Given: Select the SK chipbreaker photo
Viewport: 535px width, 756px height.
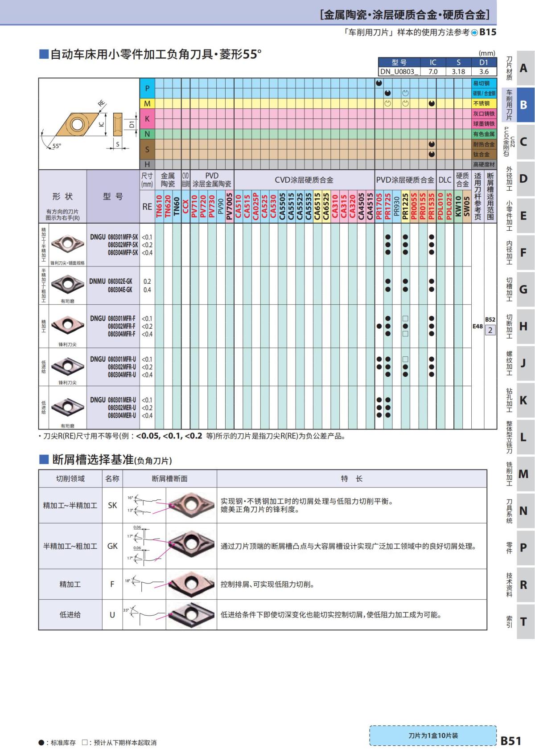Looking at the screenshot, I should pos(191,505).
